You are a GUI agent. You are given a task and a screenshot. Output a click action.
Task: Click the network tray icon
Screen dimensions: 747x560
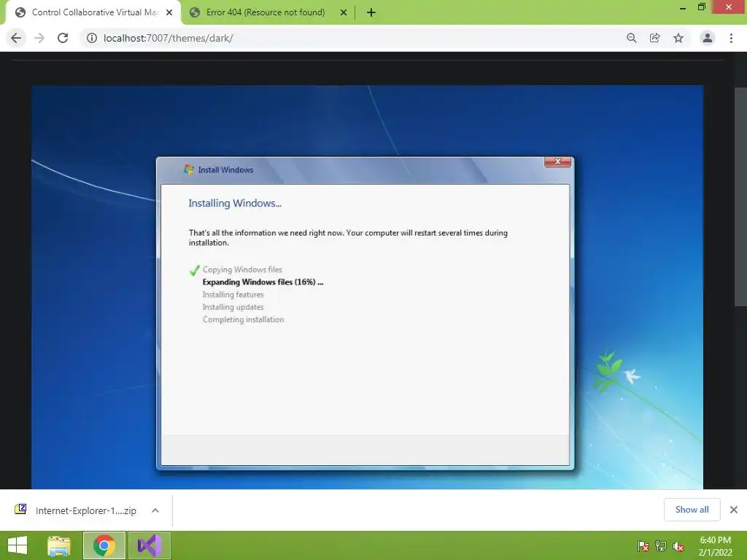(x=661, y=546)
